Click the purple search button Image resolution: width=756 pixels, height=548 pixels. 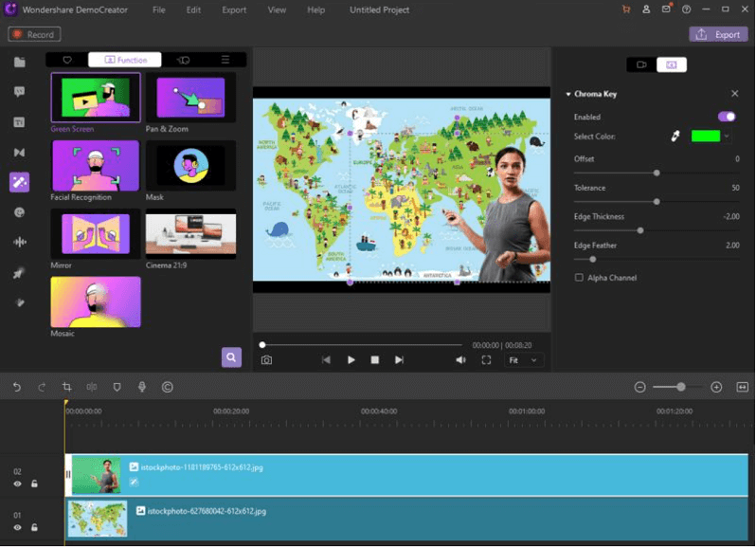tap(231, 357)
